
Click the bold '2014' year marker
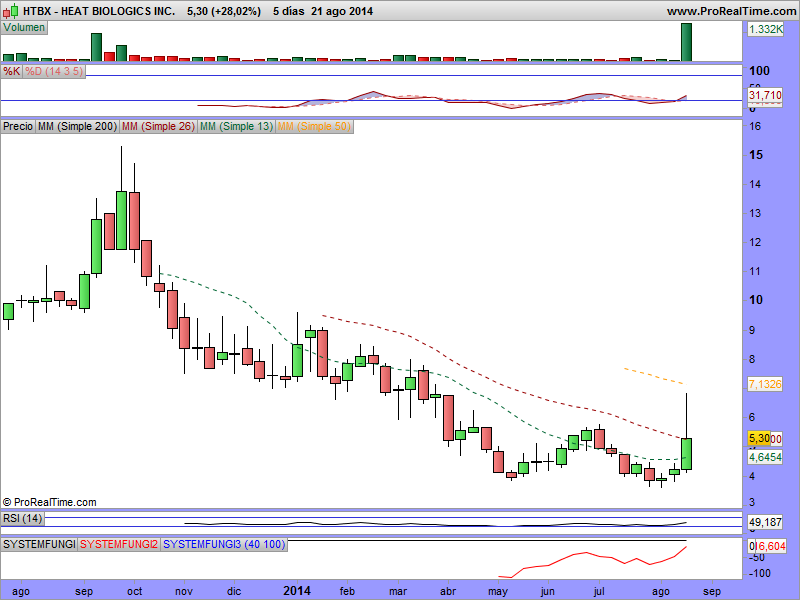click(297, 591)
